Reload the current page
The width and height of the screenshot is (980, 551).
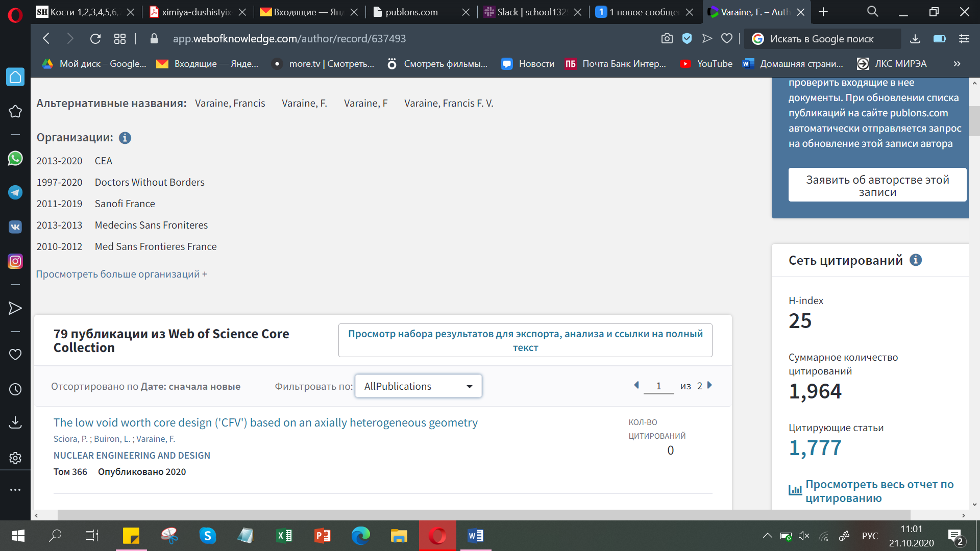[x=95, y=39]
